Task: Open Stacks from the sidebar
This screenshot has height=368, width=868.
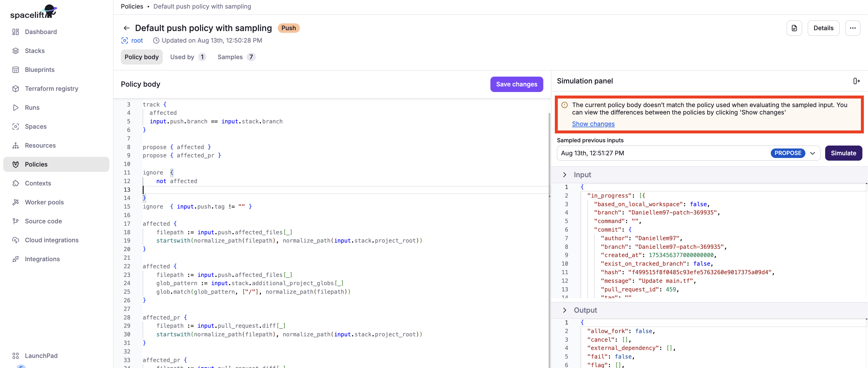Action: [x=34, y=51]
